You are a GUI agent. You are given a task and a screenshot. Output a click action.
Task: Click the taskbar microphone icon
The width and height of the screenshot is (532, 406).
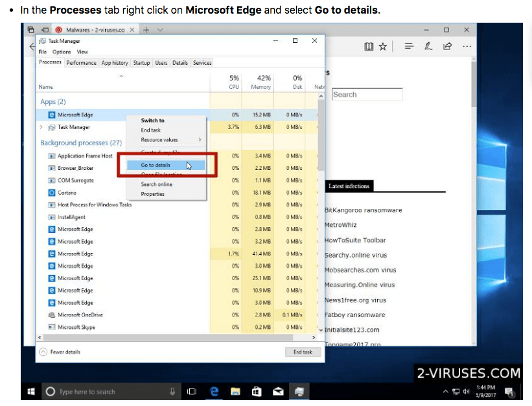(172, 392)
